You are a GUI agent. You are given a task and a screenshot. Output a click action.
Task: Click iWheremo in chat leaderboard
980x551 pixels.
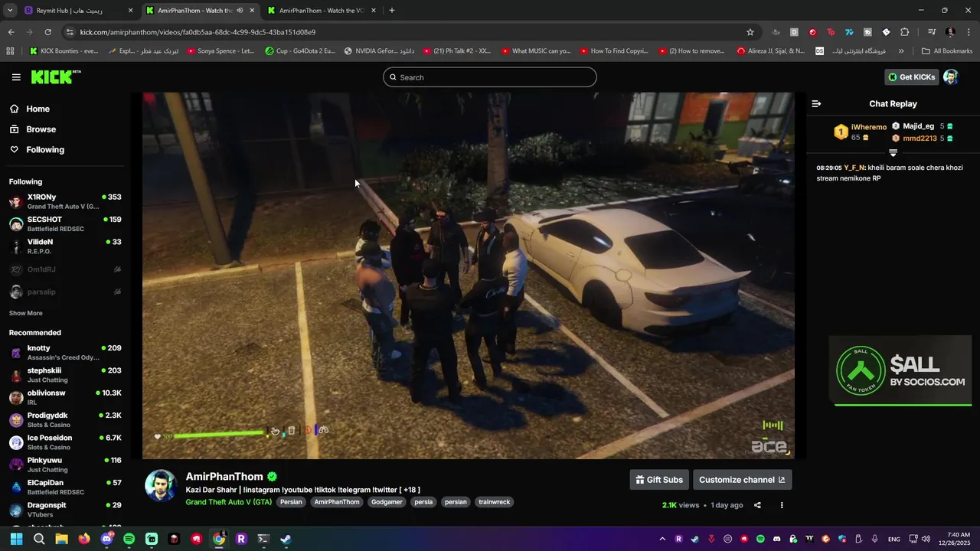(x=869, y=127)
